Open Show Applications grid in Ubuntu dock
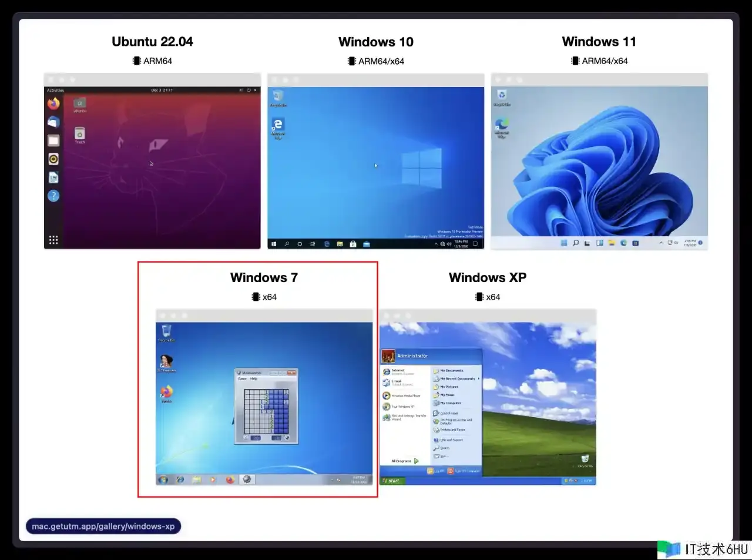Viewport: 752px width, 560px height. click(x=53, y=240)
